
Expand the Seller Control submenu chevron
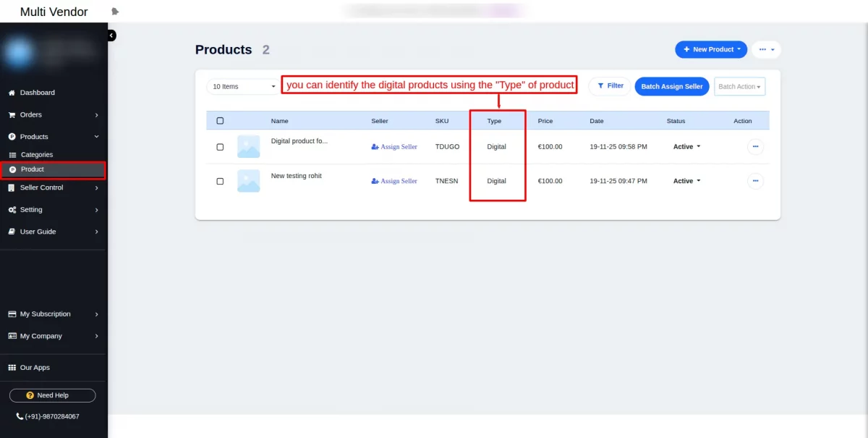(96, 188)
